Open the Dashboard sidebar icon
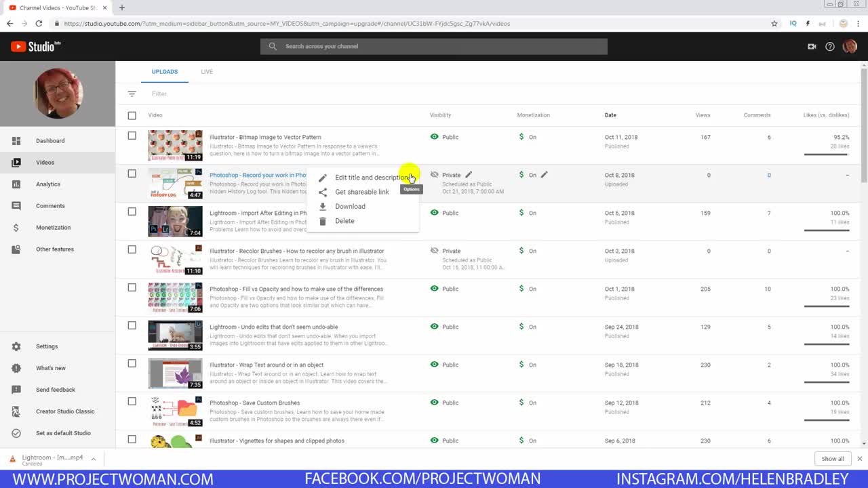Screen dimensions: 868x488 coord(16,141)
